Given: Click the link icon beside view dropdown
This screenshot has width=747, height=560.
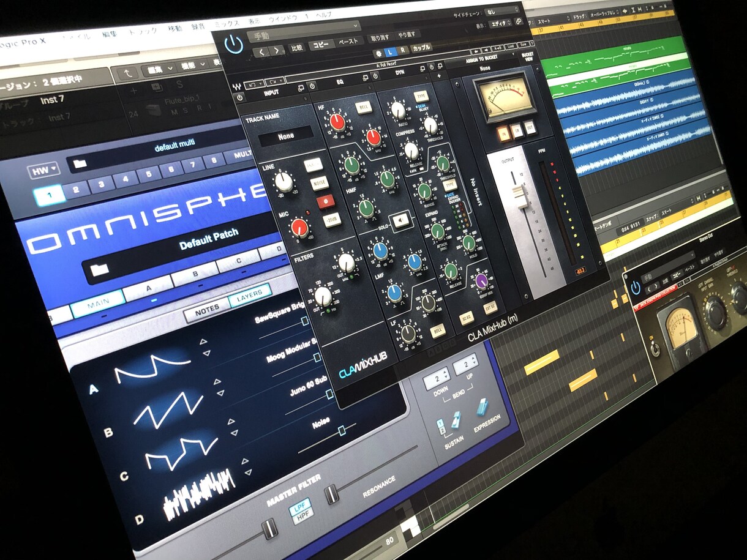Looking at the screenshot, I should (x=519, y=21).
